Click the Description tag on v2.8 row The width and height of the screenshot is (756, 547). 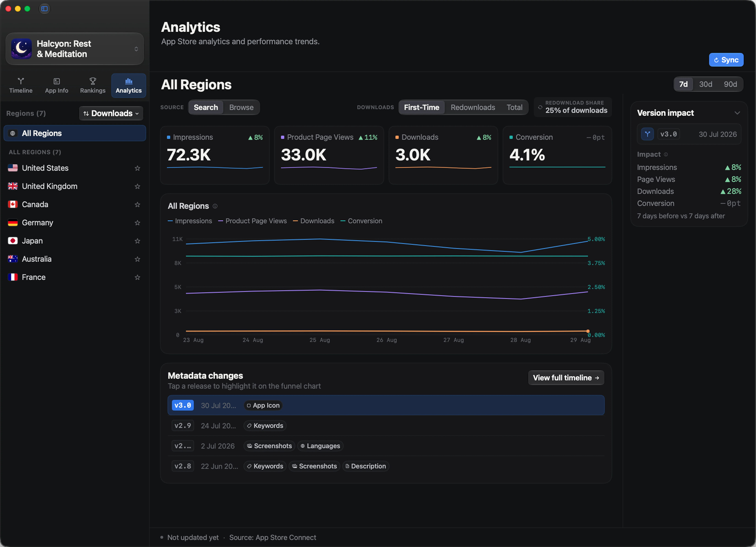coord(366,466)
